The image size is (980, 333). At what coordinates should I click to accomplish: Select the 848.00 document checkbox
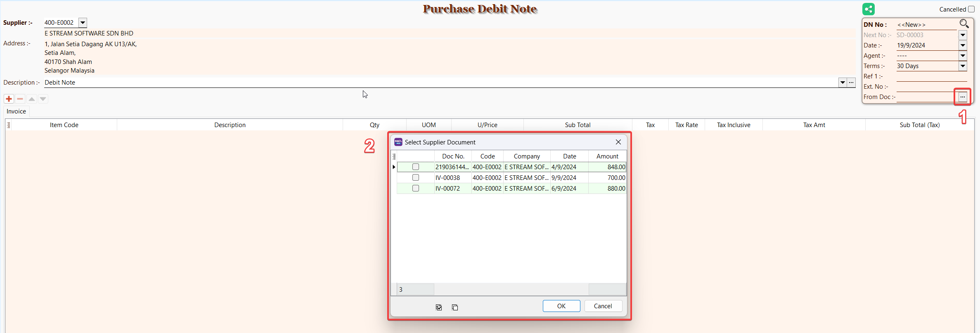point(416,167)
